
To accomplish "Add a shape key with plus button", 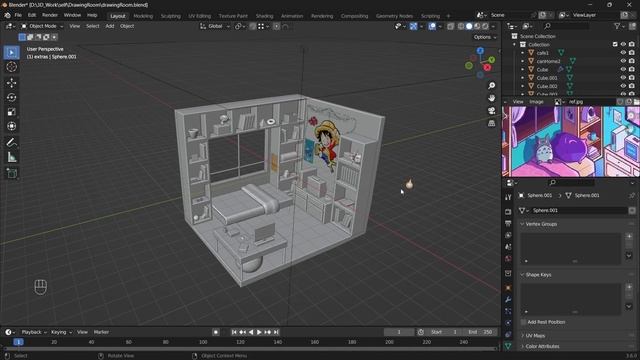I will pyautogui.click(x=629, y=287).
